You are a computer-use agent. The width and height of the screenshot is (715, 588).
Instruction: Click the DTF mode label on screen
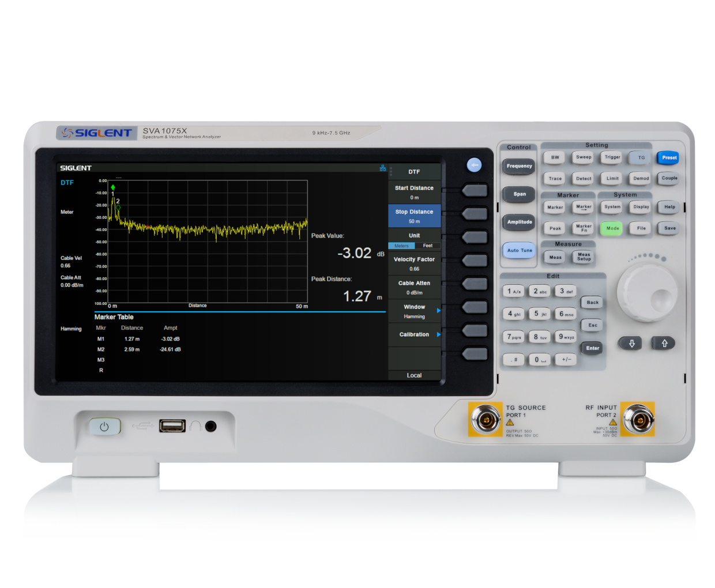tap(67, 183)
